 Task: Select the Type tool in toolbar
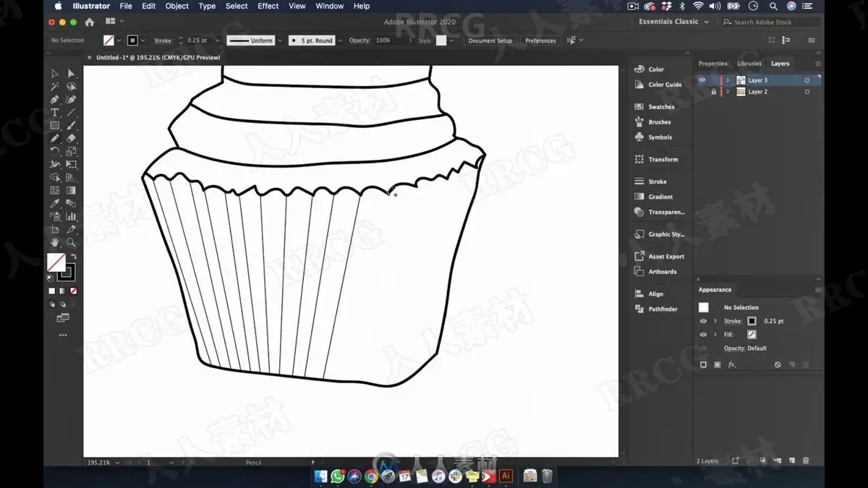point(54,112)
